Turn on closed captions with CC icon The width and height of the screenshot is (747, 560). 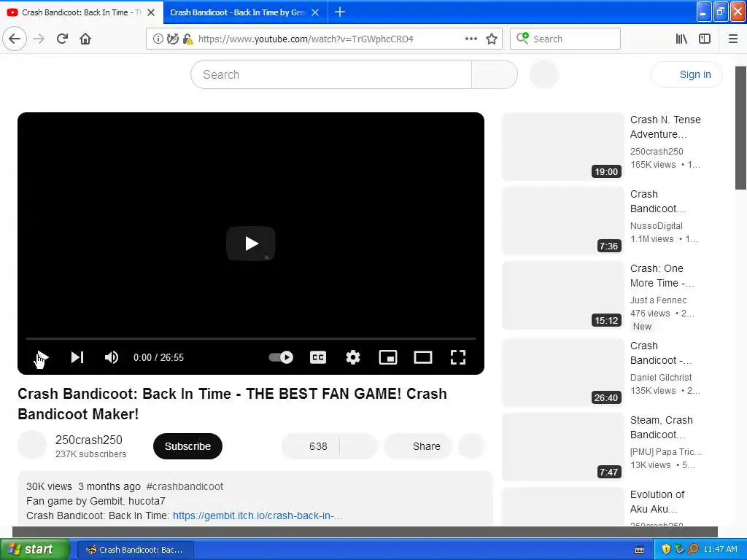pos(318,357)
